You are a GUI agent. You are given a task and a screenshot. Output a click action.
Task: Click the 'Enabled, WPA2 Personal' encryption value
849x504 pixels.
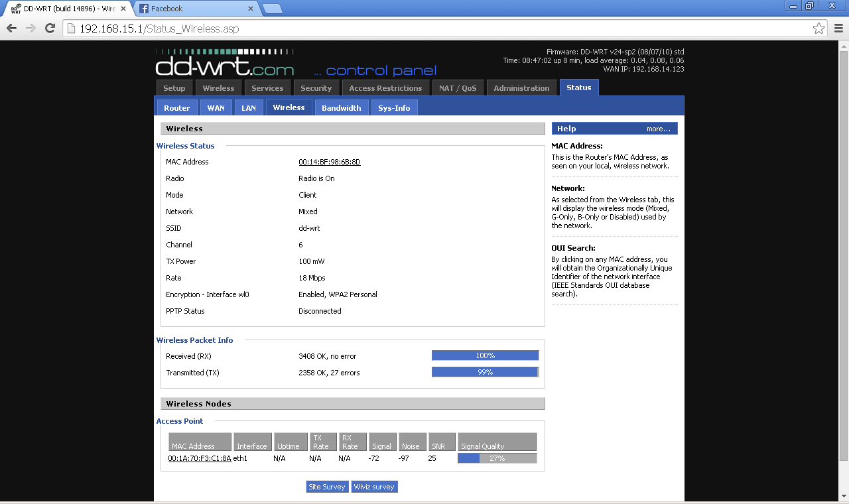pos(338,294)
